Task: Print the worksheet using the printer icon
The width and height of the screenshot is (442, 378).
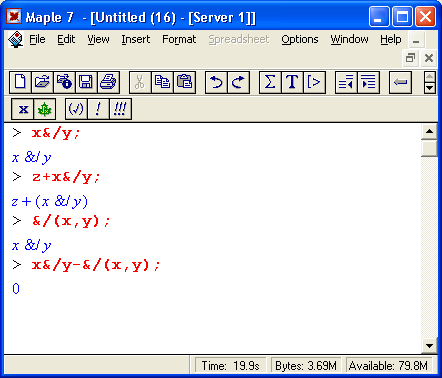Action: tap(108, 82)
